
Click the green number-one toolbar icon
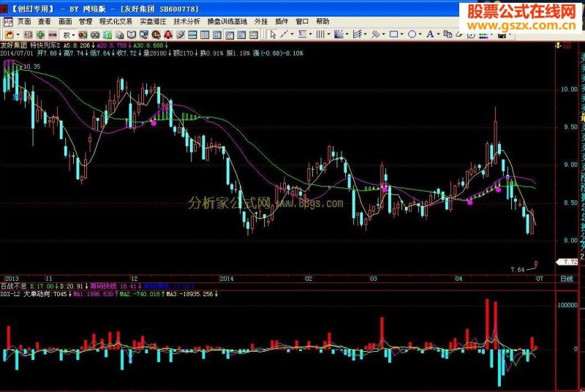pos(107,35)
